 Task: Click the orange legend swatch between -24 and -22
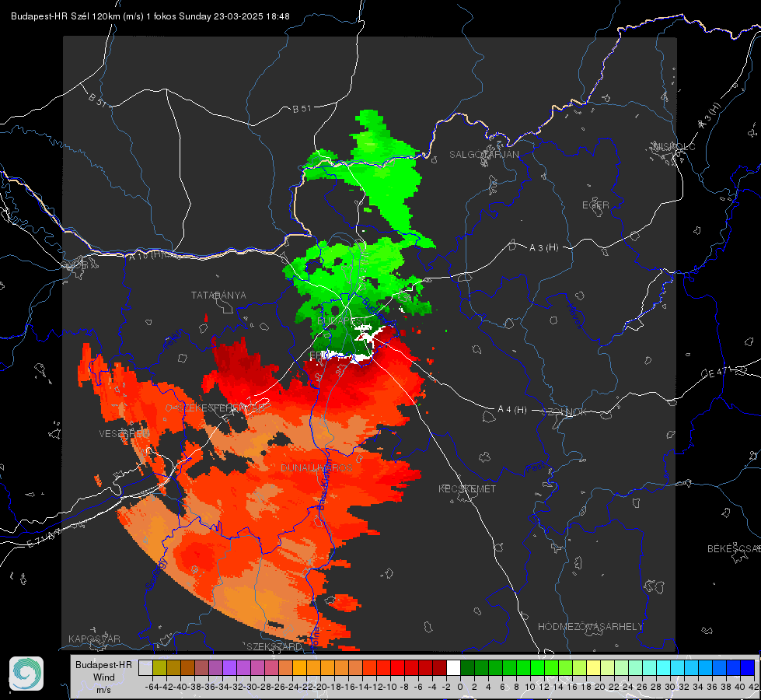coord(299,667)
